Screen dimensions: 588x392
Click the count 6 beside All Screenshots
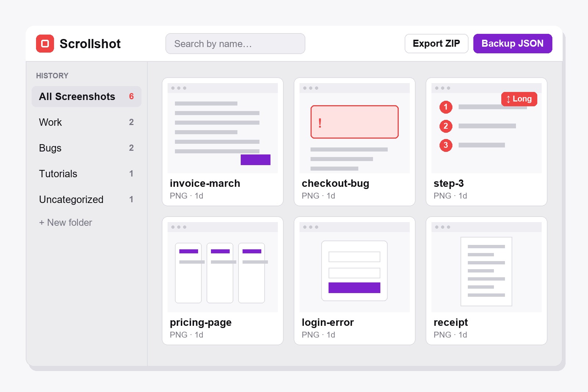tap(131, 96)
